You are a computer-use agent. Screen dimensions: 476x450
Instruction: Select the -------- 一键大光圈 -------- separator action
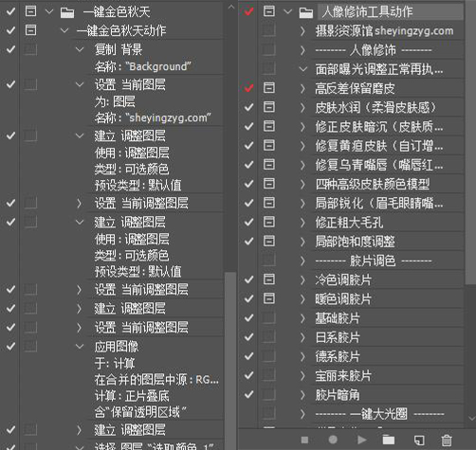click(379, 414)
